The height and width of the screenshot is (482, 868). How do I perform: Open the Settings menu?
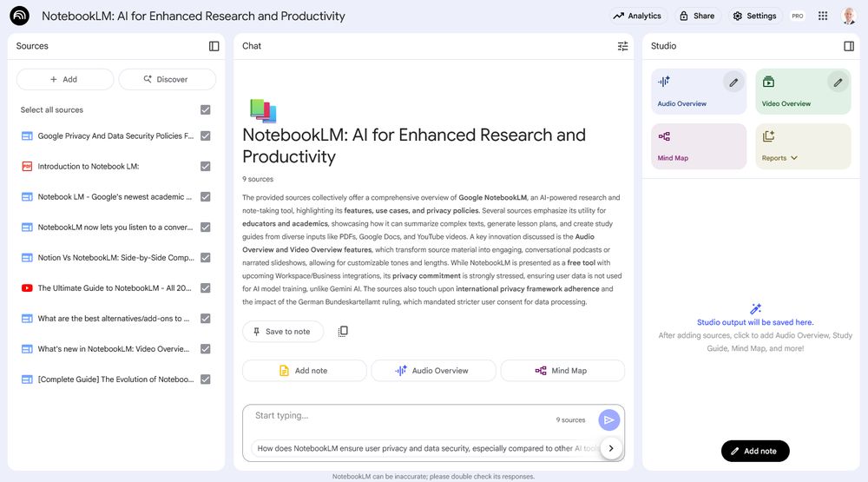[754, 16]
